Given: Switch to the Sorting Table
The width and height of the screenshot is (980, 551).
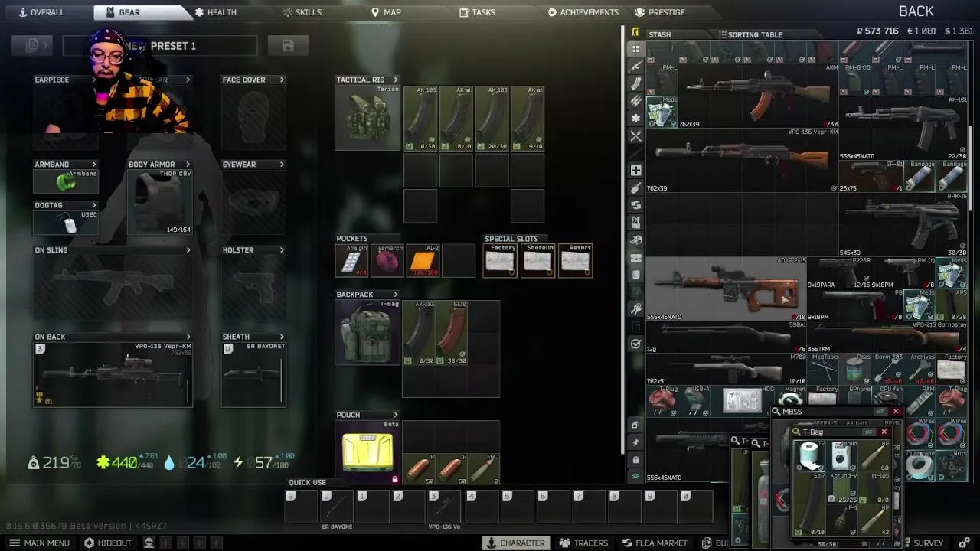Looking at the screenshot, I should (x=750, y=34).
